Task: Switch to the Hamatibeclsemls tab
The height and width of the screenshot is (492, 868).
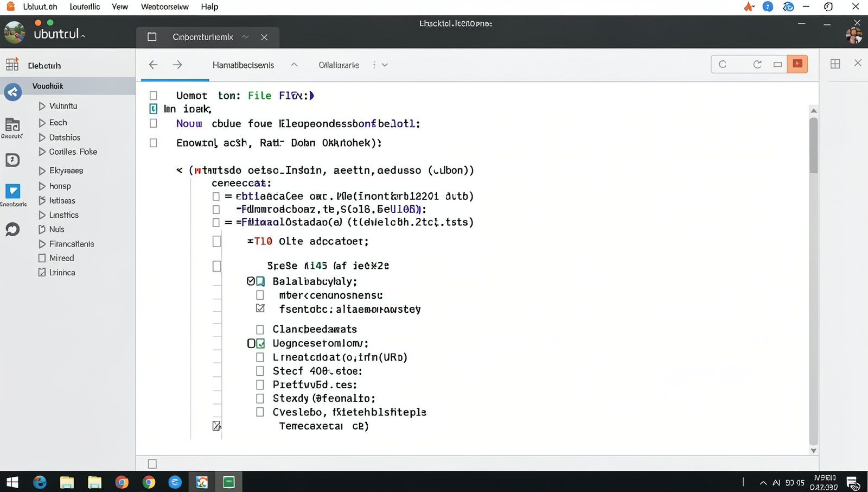Action: pyautogui.click(x=243, y=65)
